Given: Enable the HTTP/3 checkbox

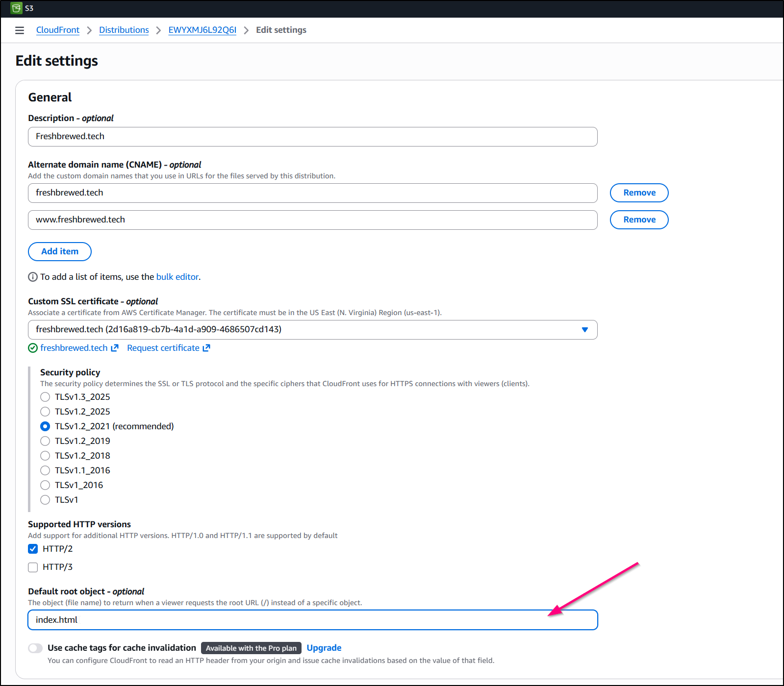Looking at the screenshot, I should click(33, 567).
